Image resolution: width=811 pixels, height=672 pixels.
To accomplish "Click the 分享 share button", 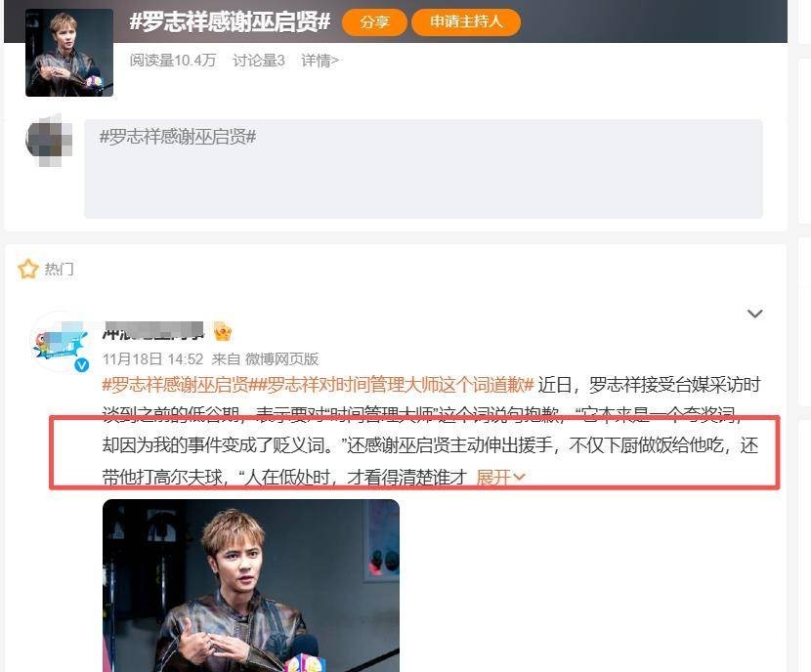I will tap(374, 22).
